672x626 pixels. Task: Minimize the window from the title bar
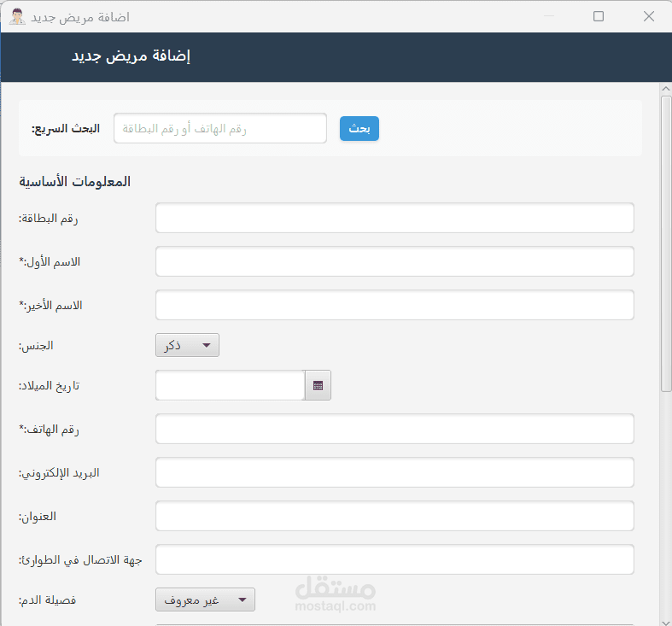(x=549, y=16)
